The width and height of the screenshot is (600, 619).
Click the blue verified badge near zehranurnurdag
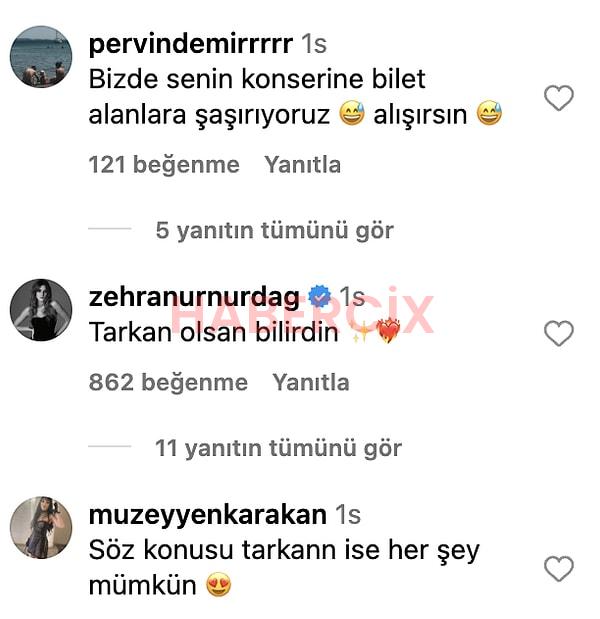click(319, 297)
